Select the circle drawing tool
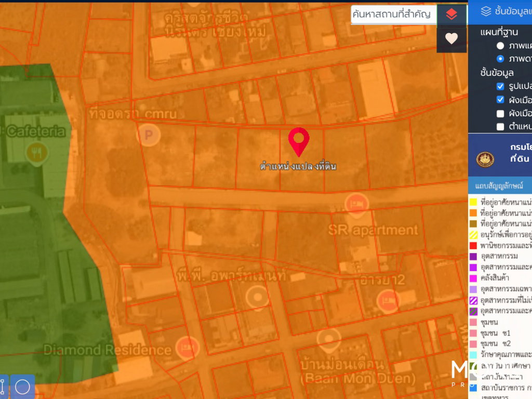This screenshot has height=399, width=532. [22, 387]
